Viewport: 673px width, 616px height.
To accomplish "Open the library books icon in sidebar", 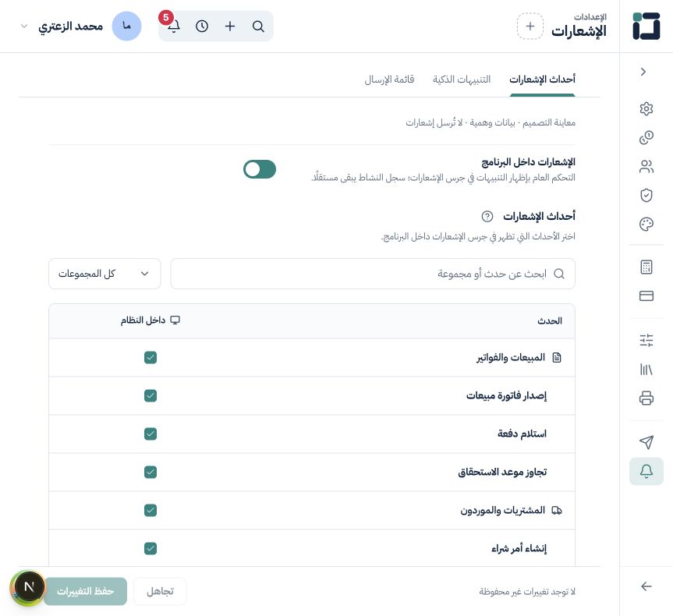I will tap(646, 369).
